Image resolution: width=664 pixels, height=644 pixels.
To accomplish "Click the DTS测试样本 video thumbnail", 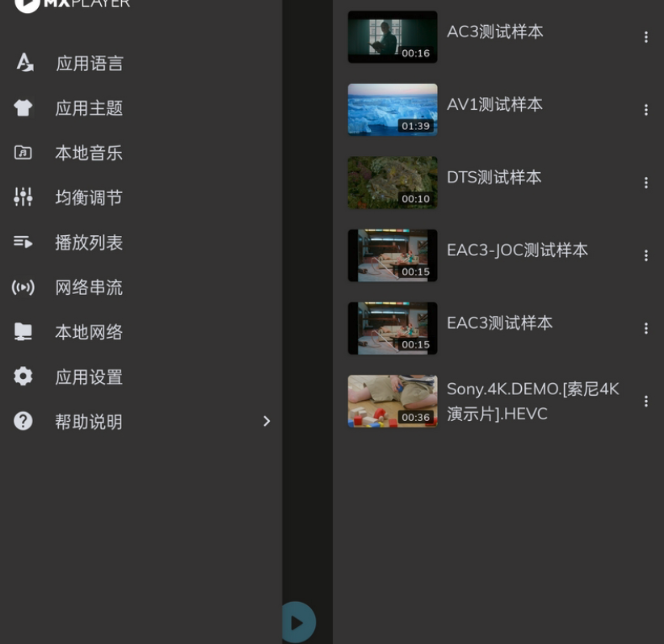I will coord(393,183).
